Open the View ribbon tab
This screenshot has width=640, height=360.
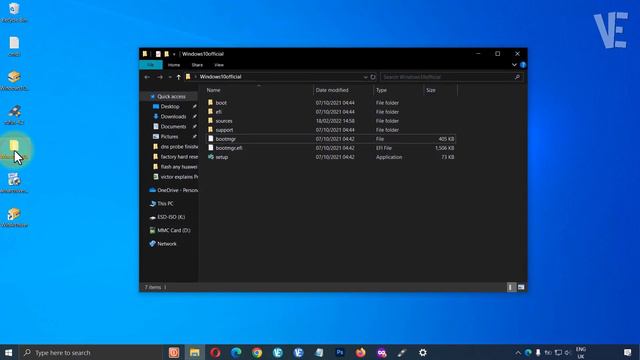pos(219,65)
